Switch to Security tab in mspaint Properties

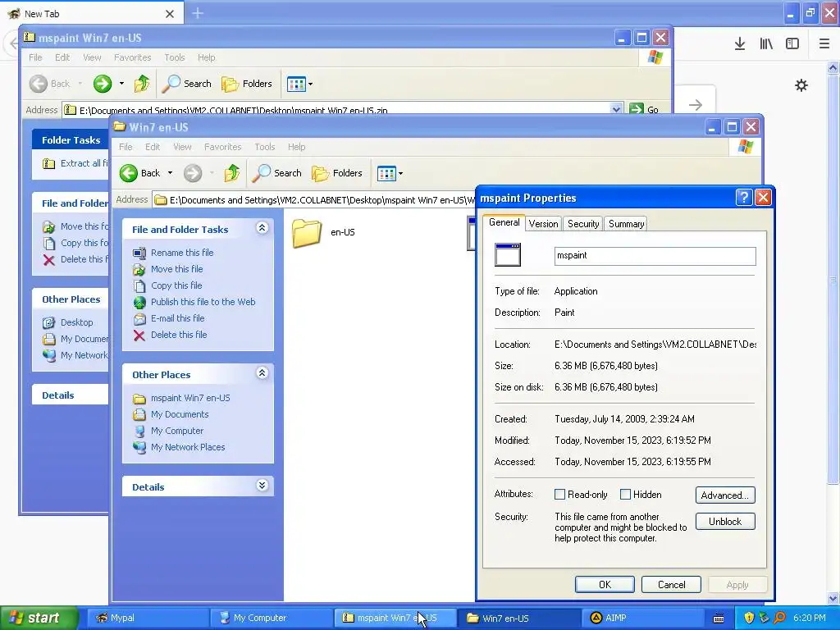pos(583,224)
